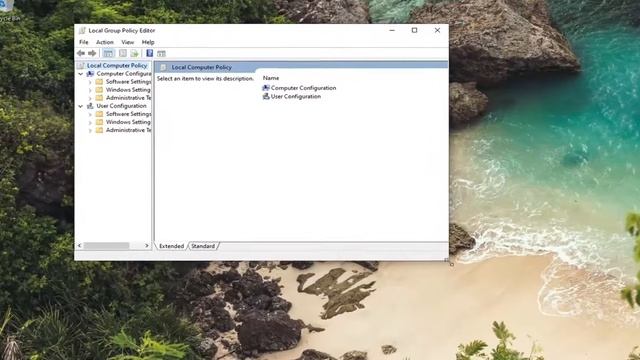Image resolution: width=640 pixels, height=360 pixels.
Task: Toggle the Show/Hide Console Tree toolbar icon
Action: 108,53
